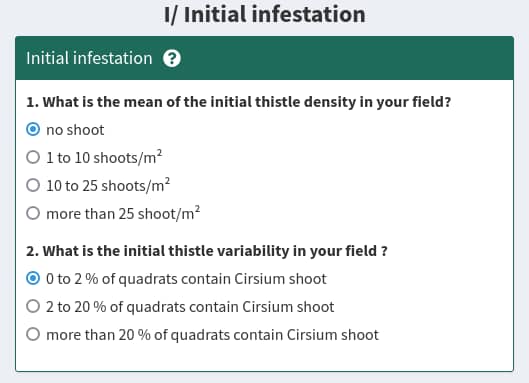Select the '0 to 2 % of quadrats' radio

(33, 278)
